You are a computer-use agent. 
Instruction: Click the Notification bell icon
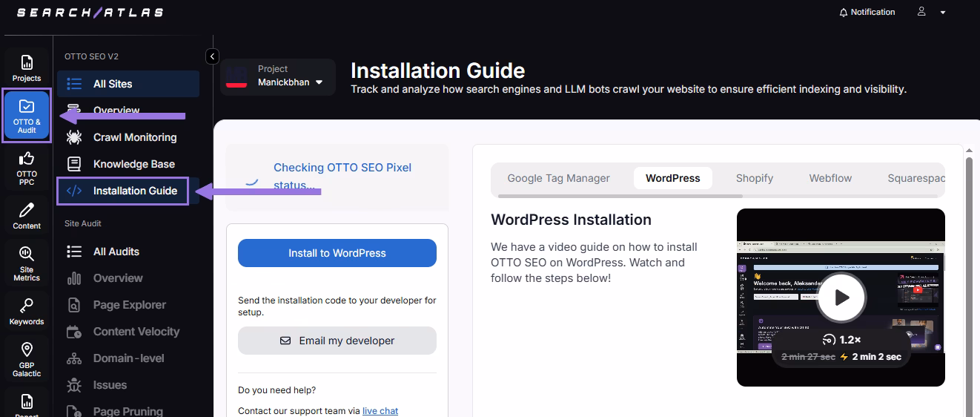pos(843,13)
